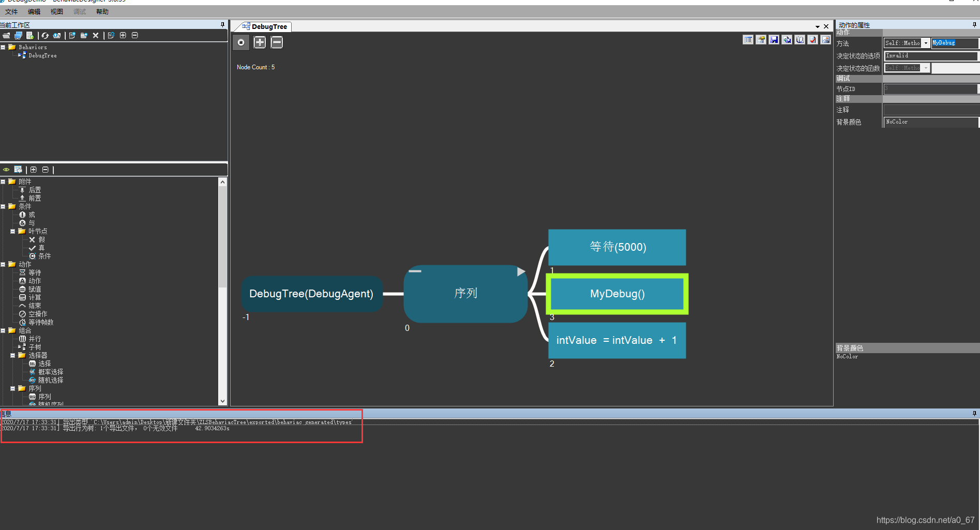Select the MyDebug() node in the tree
Image resolution: width=980 pixels, height=530 pixels.
coord(616,294)
